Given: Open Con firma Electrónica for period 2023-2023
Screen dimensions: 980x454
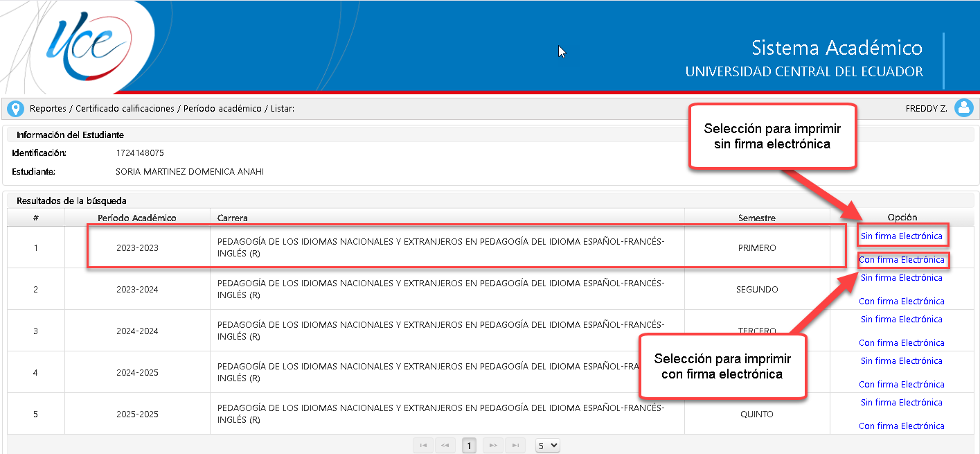Looking at the screenshot, I should coord(901,260).
